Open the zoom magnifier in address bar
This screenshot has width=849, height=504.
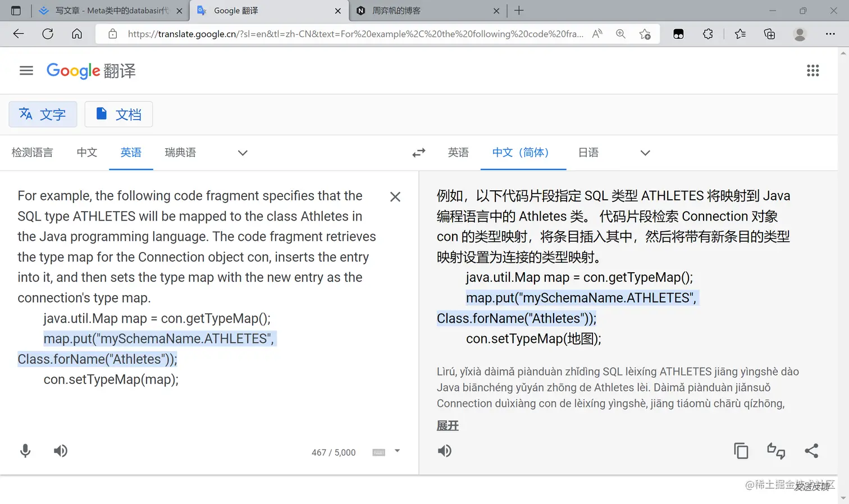(x=620, y=34)
